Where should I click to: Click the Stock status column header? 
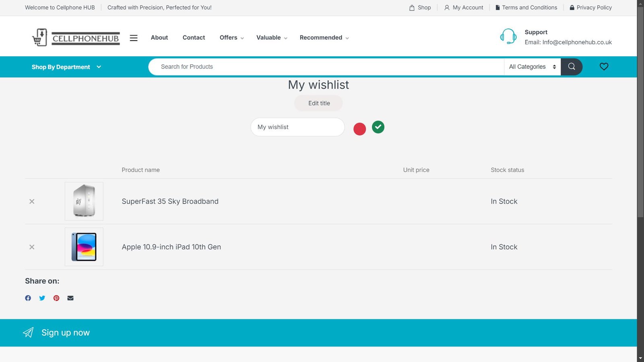pos(508,170)
